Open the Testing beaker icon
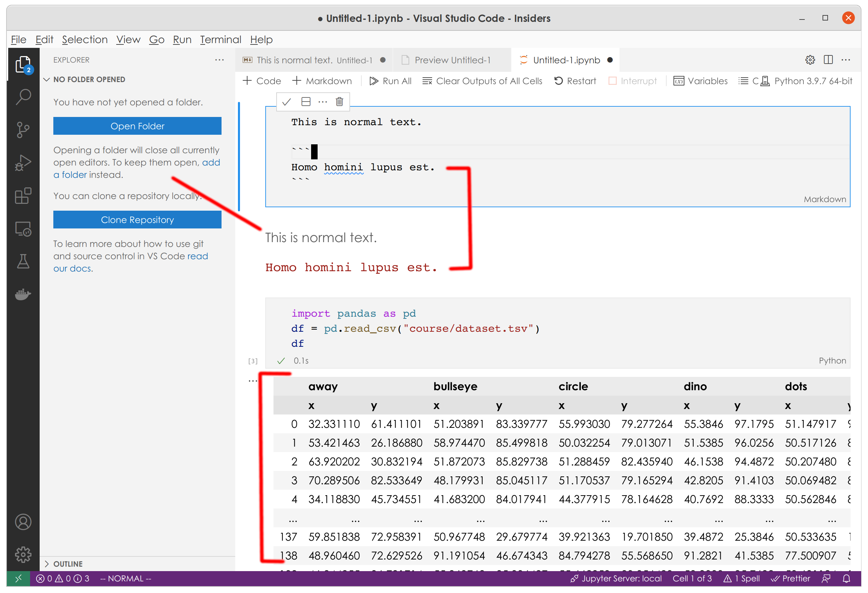This screenshot has width=868, height=593. point(23,262)
